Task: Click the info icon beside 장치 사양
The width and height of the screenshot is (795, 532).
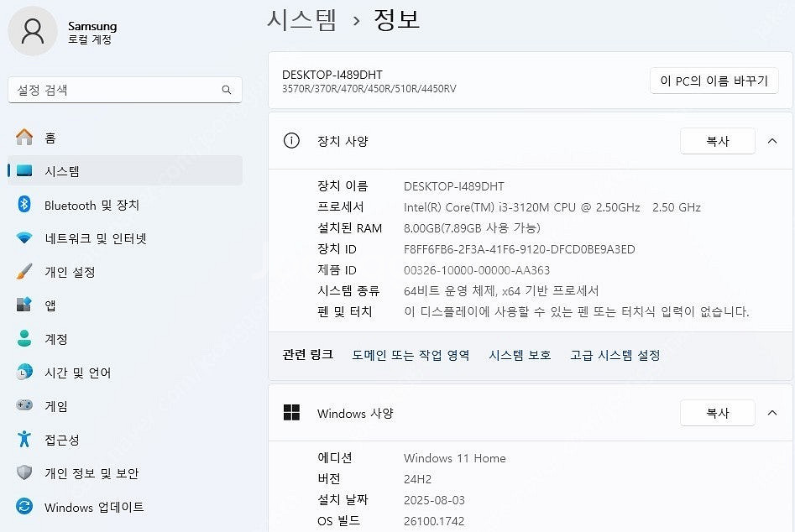Action: click(291, 141)
